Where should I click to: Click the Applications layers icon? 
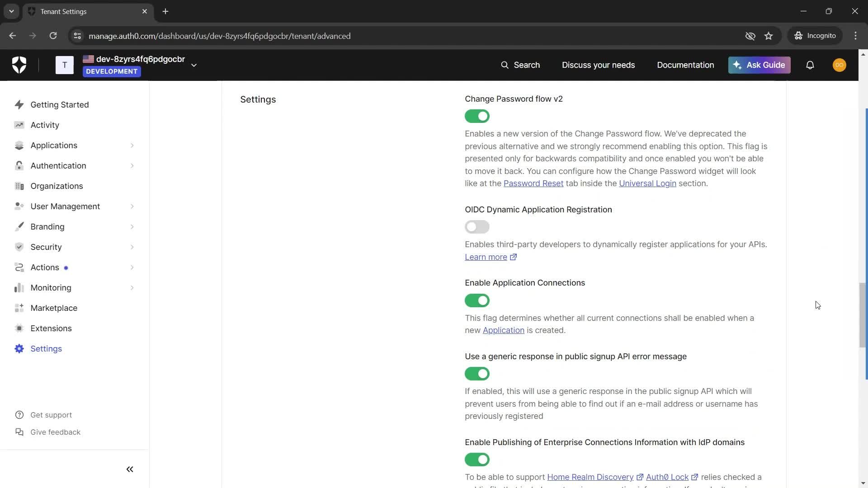tap(19, 145)
